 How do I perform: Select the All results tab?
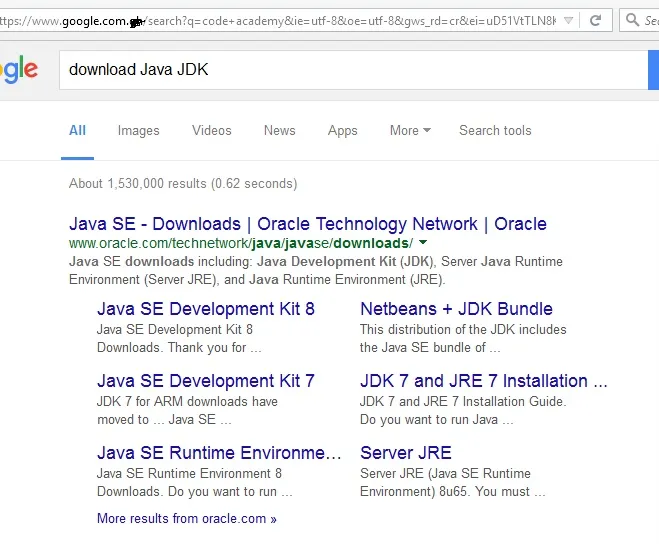click(x=77, y=130)
